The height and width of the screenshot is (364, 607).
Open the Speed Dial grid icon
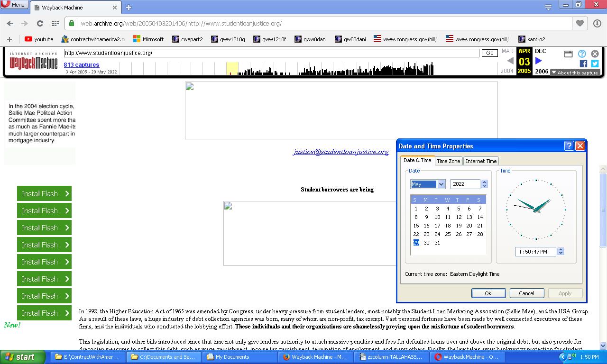pos(55,23)
